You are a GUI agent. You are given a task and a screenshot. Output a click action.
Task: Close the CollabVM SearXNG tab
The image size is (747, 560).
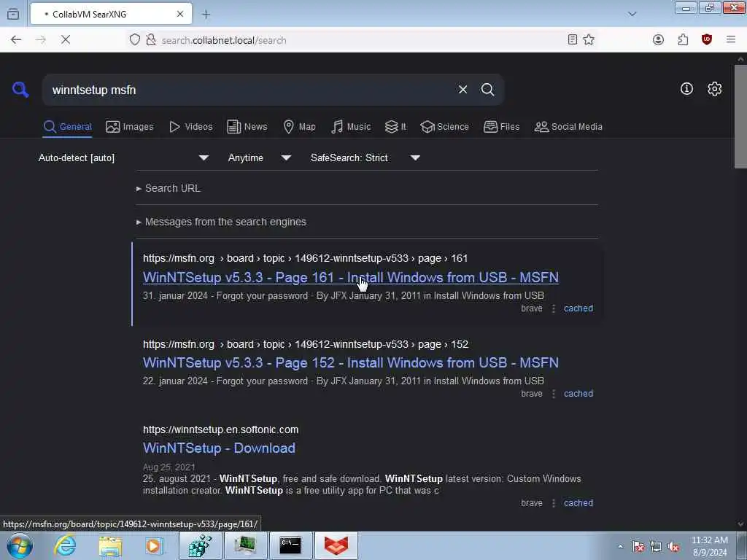(180, 15)
